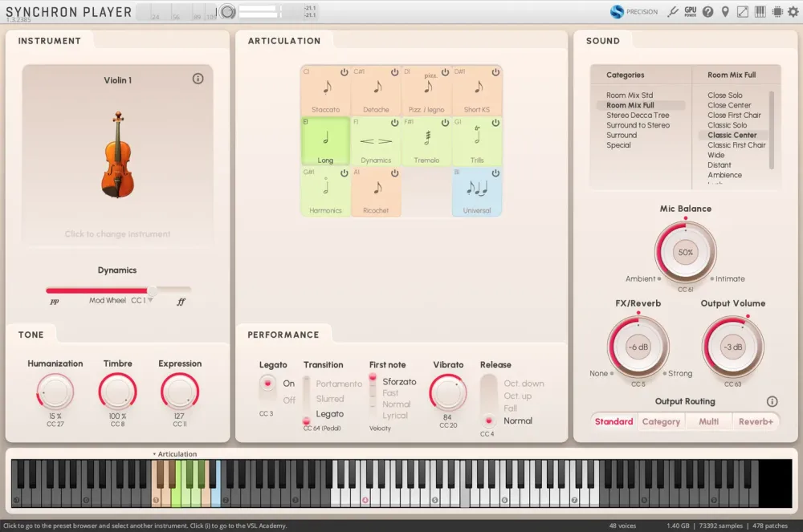Disable the Tremolo articulation power button
Screen dimensions: 803x532
pyautogui.click(x=445, y=123)
